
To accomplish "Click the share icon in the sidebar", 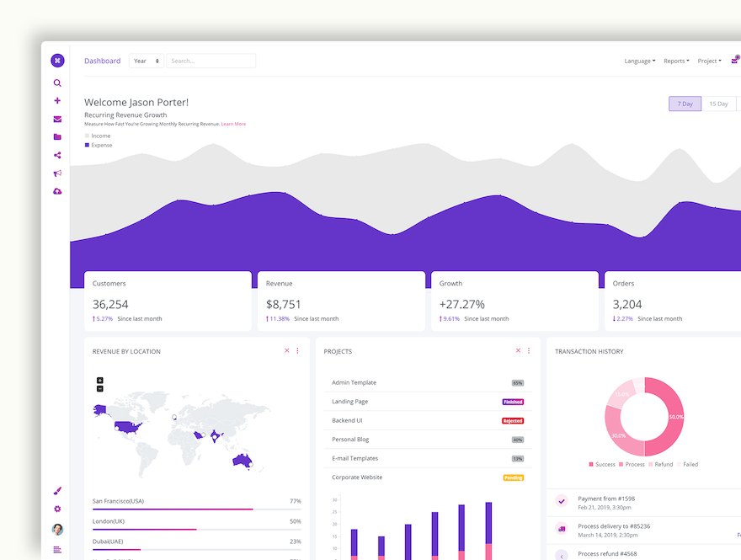I will 57,155.
